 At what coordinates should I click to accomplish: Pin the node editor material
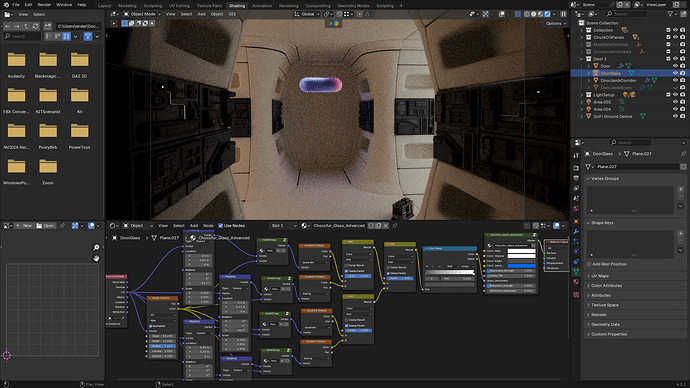click(x=395, y=226)
